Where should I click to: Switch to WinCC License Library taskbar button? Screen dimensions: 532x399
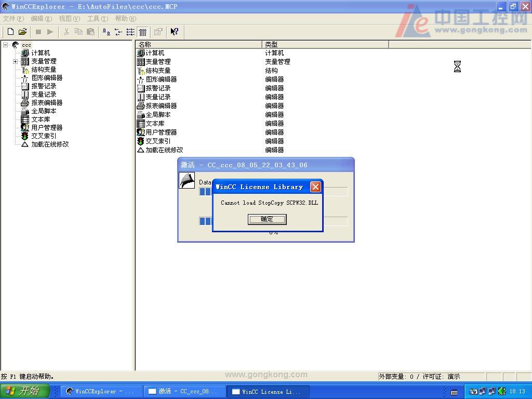coord(268,391)
